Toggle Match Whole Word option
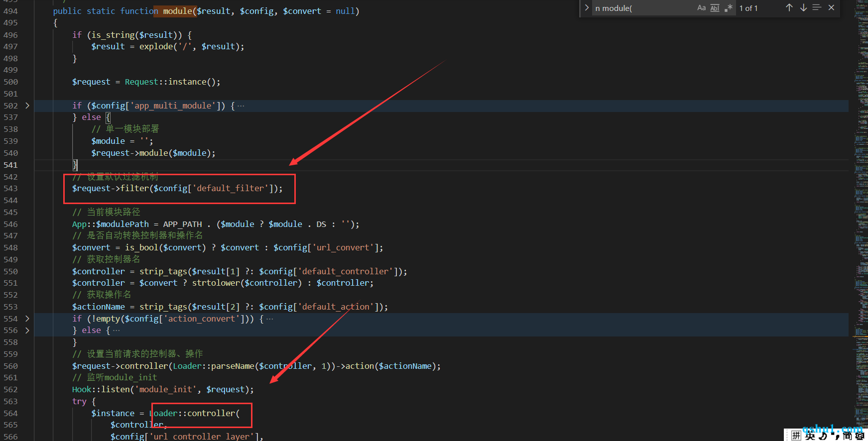The width and height of the screenshot is (868, 441). point(715,8)
